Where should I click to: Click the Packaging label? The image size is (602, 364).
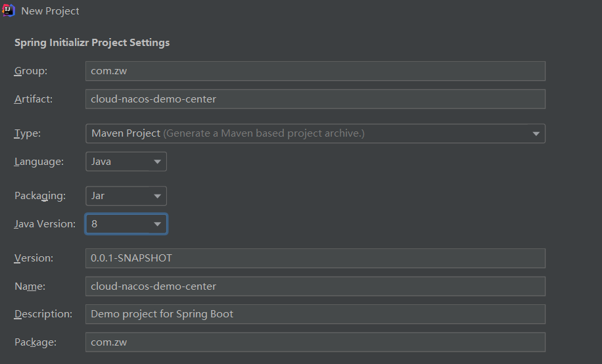(40, 196)
